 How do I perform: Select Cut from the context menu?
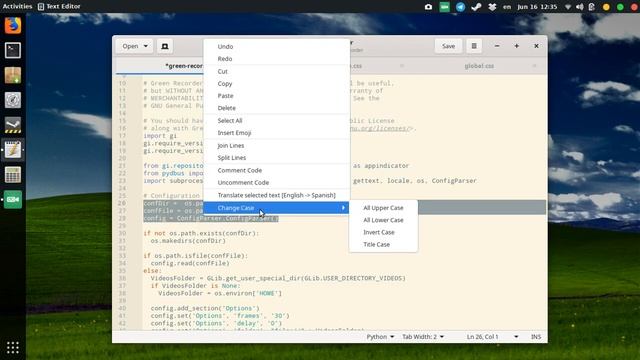[x=276, y=71]
